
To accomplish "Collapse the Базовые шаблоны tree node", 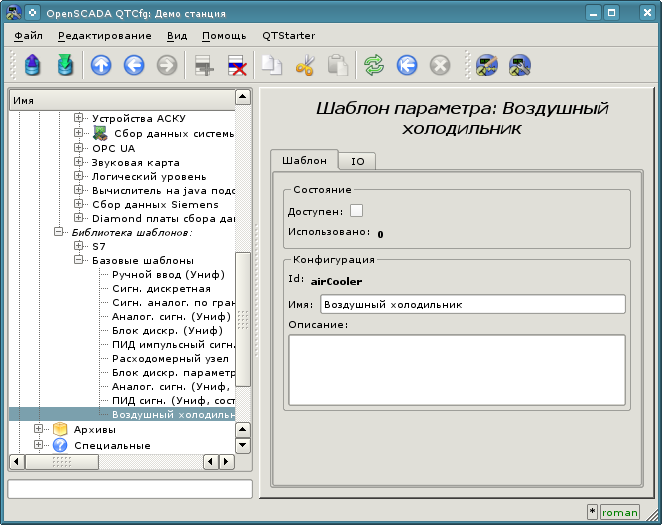I will coord(79,260).
